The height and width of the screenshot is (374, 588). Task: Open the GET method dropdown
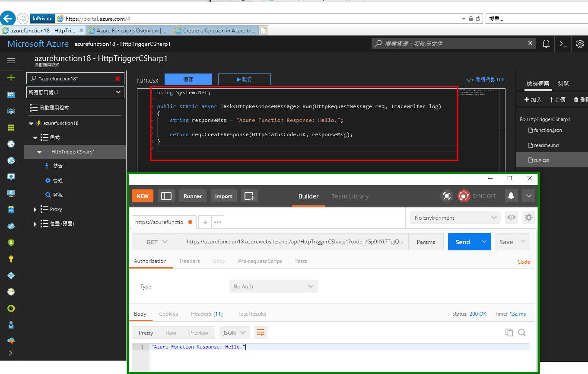156,242
